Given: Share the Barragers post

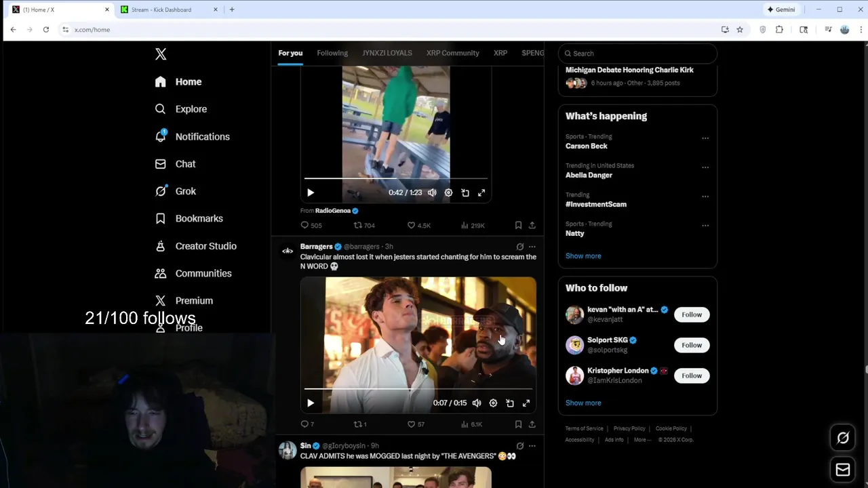Looking at the screenshot, I should pyautogui.click(x=532, y=424).
